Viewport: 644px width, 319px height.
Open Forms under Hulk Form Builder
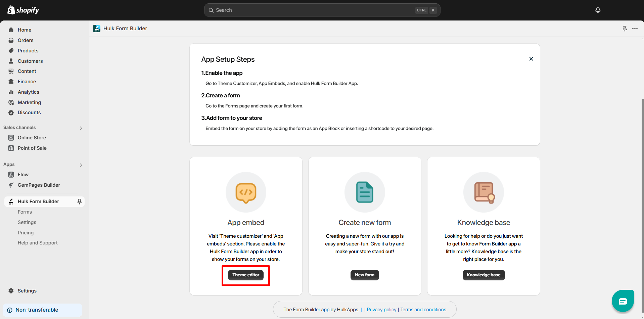click(25, 212)
